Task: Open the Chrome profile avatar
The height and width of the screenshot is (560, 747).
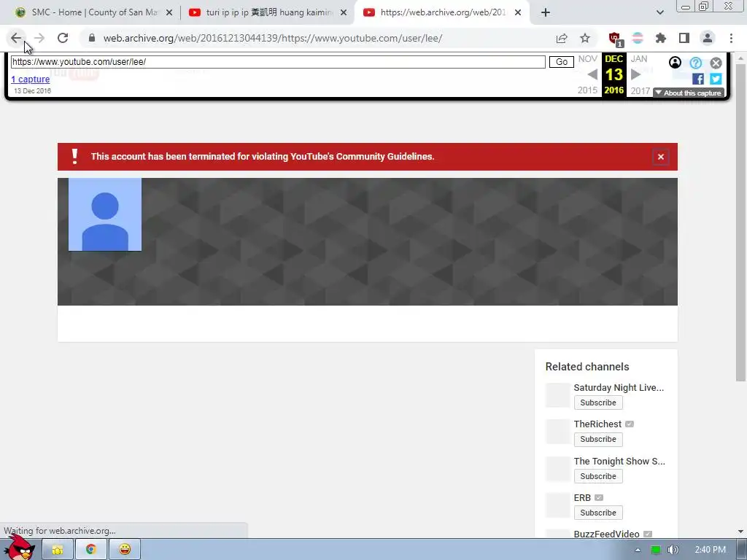Action: [x=708, y=38]
